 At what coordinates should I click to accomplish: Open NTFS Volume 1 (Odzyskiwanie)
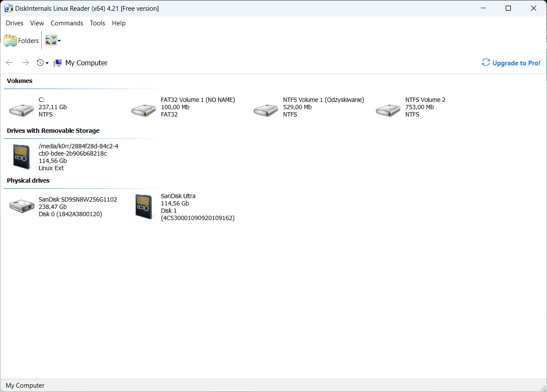(x=266, y=110)
